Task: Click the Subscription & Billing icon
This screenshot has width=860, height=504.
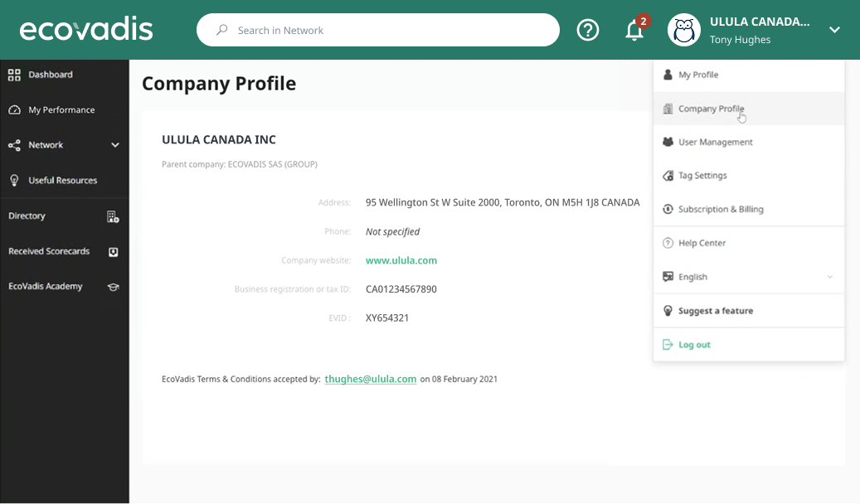Action: [x=668, y=209]
